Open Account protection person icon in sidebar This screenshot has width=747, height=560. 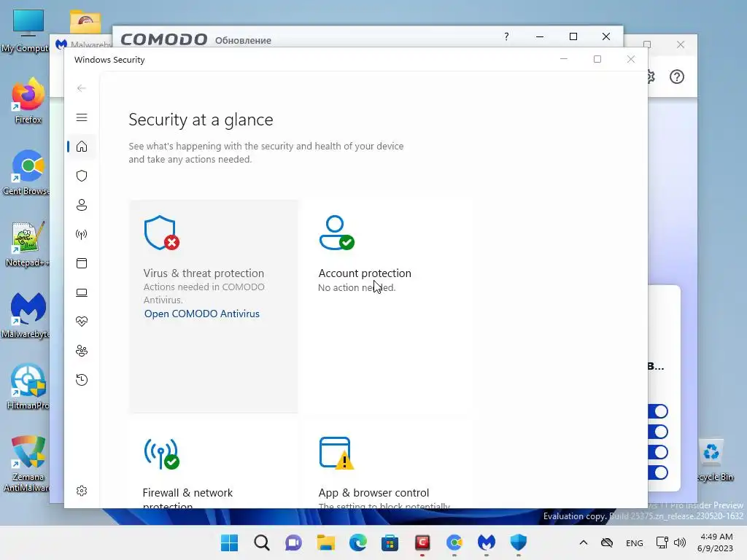[82, 205]
